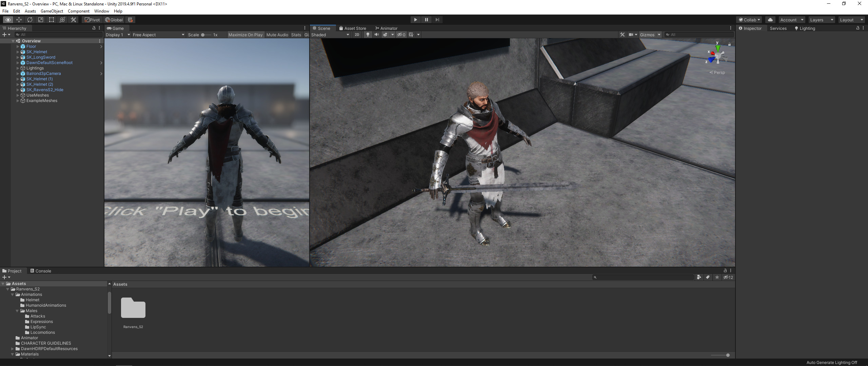Screen dimensions: 868x366
Task: Toggle scene gizmo rotation lock
Action: pos(729,44)
